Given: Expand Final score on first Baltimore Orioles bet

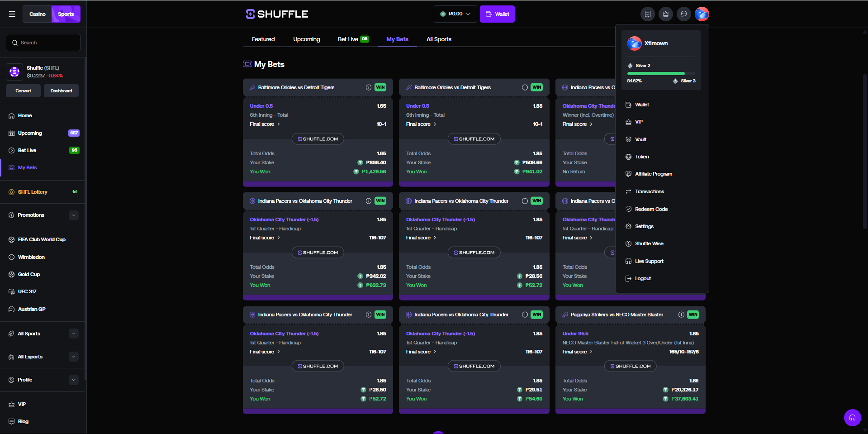Looking at the screenshot, I should pos(265,124).
